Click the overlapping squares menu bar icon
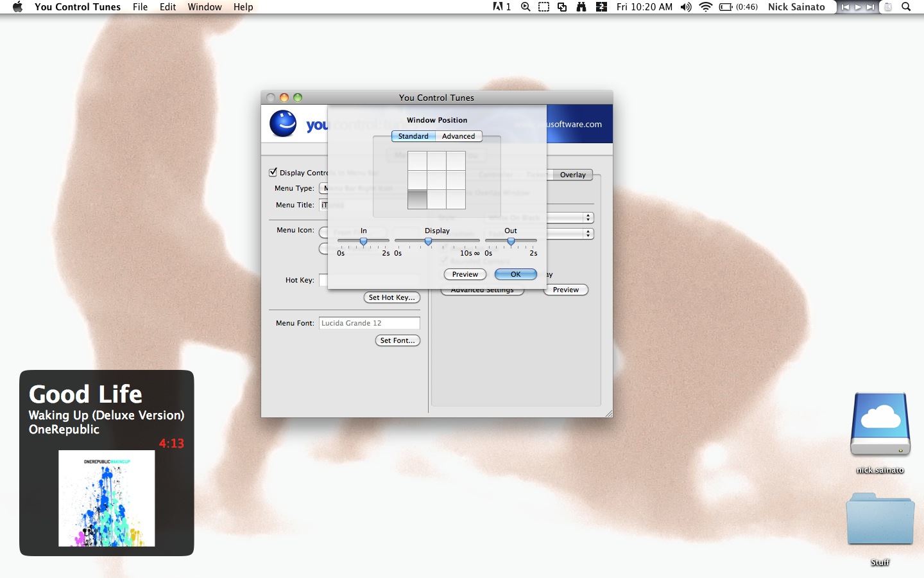Viewport: 924px width, 578px height. pyautogui.click(x=562, y=7)
